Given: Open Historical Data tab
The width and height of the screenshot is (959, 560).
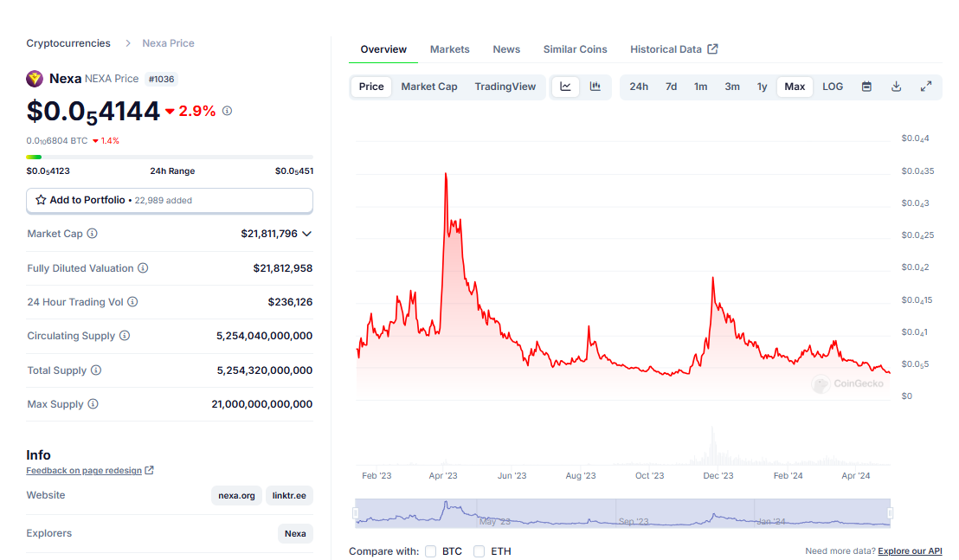Looking at the screenshot, I should [x=674, y=49].
